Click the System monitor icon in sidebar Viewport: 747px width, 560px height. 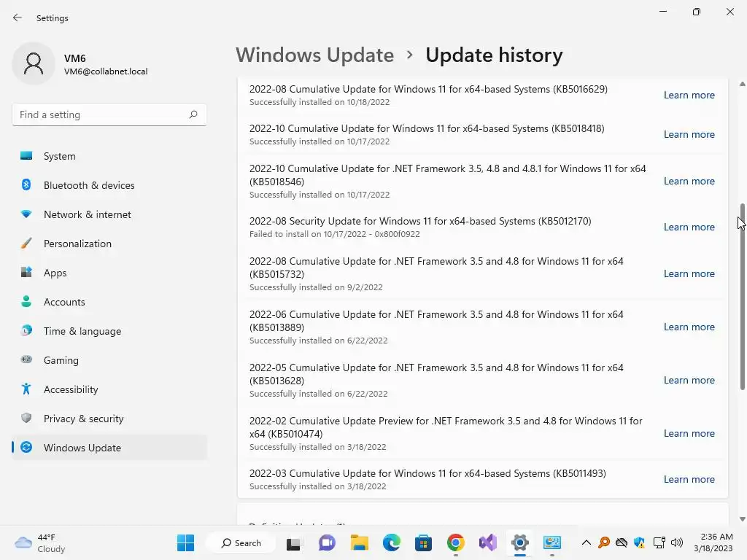click(26, 156)
